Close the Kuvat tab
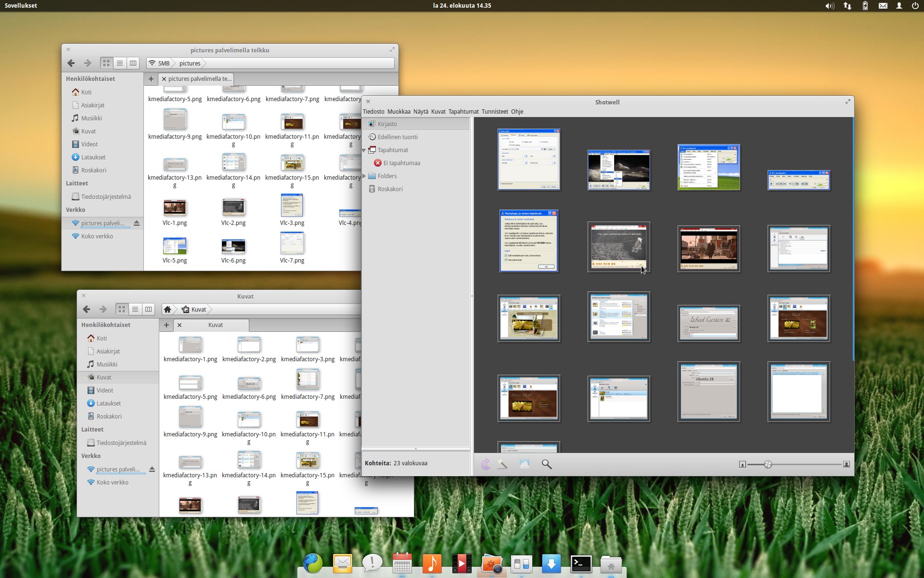The height and width of the screenshot is (578, 924). pos(180,325)
